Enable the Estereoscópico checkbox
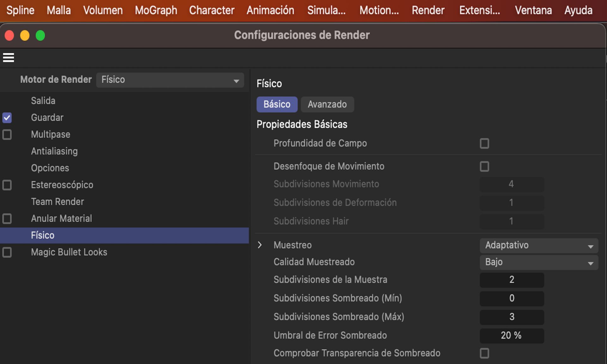The height and width of the screenshot is (364, 607). point(7,185)
